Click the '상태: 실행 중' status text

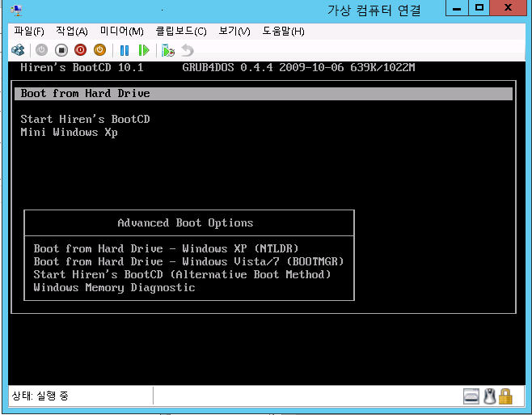(x=40, y=396)
